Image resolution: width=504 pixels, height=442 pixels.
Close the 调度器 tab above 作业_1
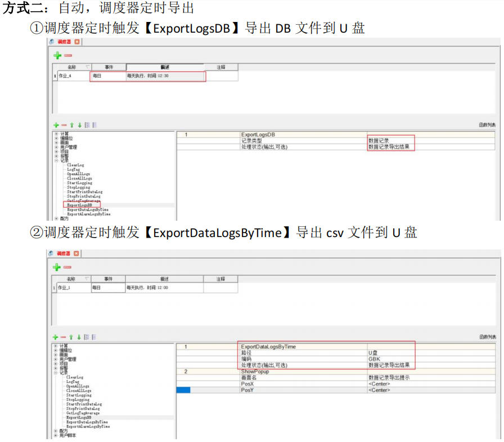(x=76, y=253)
